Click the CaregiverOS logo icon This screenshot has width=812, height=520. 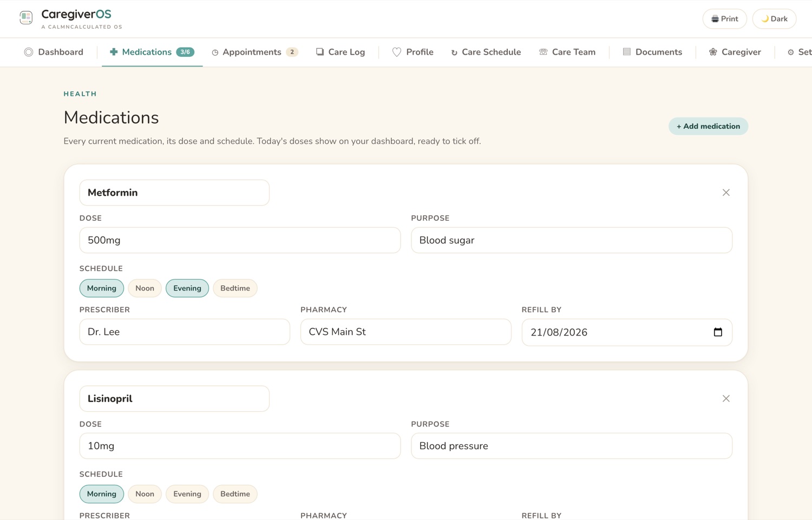pyautogui.click(x=26, y=18)
